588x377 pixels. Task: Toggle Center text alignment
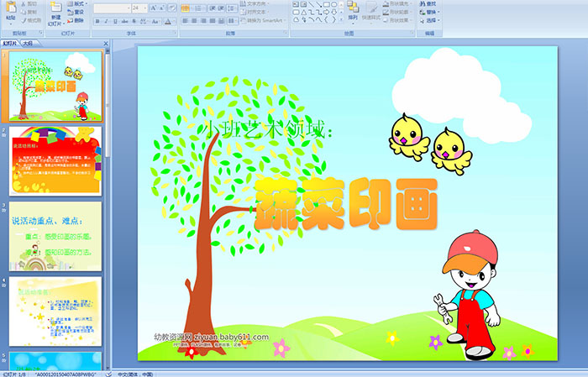[x=194, y=21]
